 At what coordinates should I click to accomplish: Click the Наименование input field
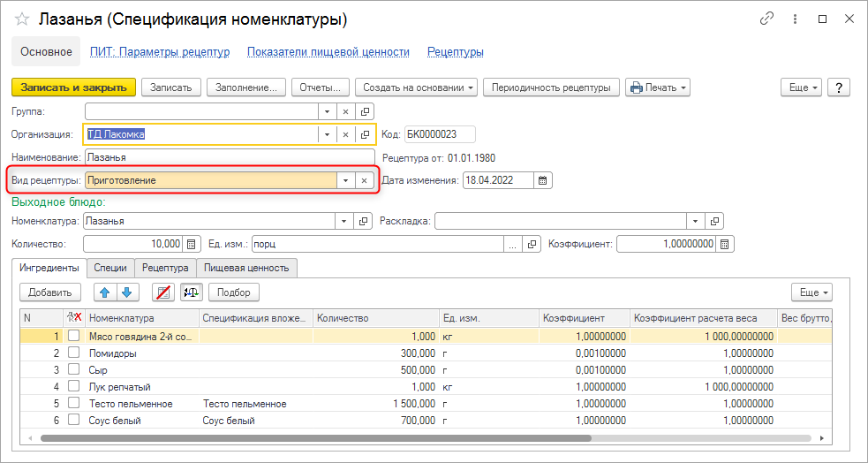coord(230,157)
